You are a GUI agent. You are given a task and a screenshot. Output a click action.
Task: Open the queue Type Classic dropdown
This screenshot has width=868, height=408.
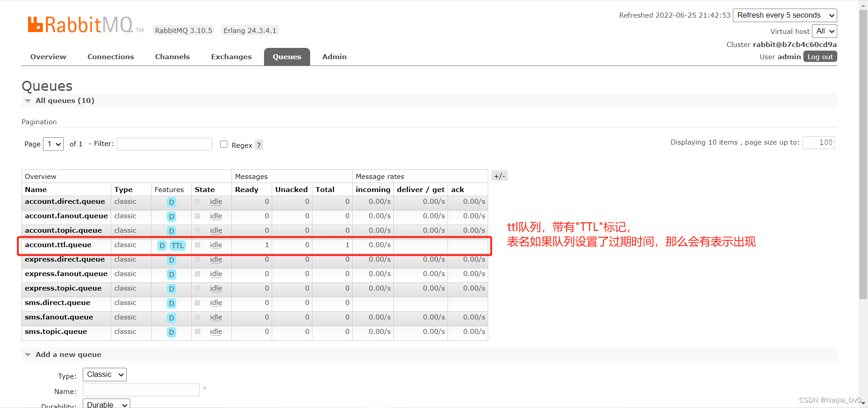coord(104,375)
